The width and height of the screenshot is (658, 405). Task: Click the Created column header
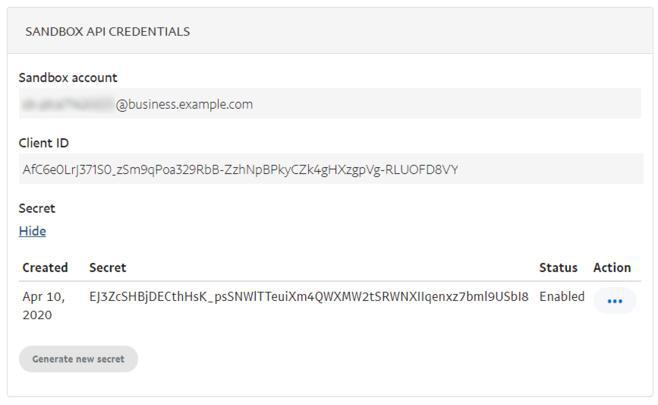(45, 267)
